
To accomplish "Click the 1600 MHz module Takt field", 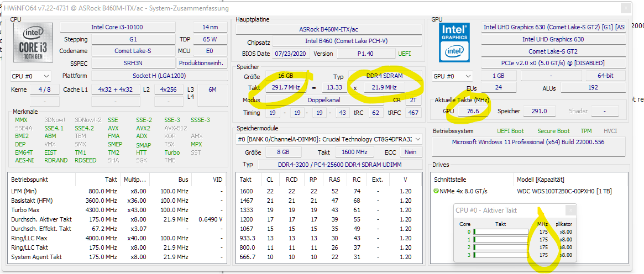I will 355,152.
